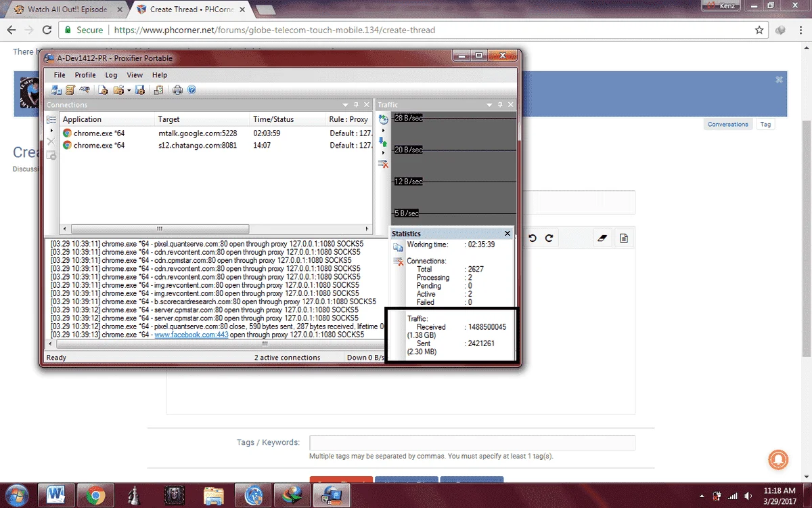Select the s12.chatango.com:8081 connection row
The width and height of the screenshot is (812, 508).
[216, 145]
